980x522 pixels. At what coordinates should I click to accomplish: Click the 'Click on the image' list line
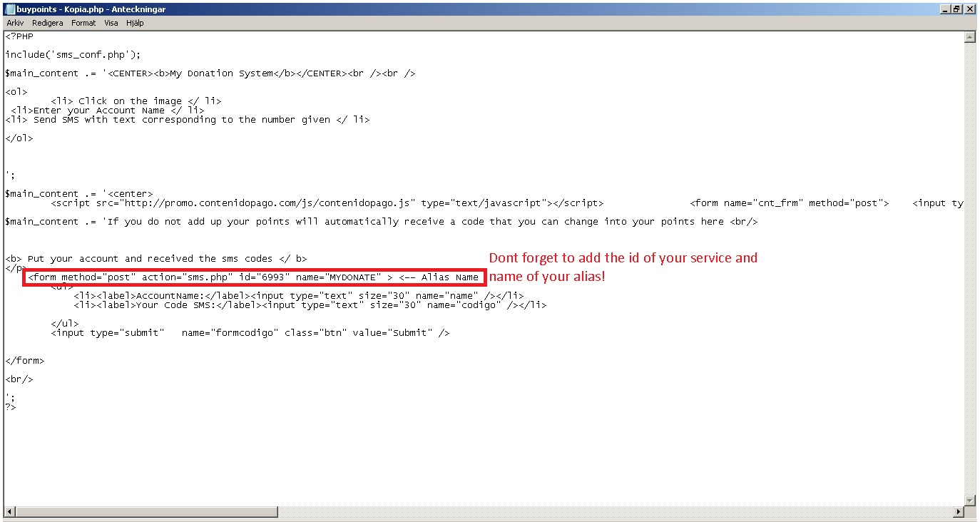coord(136,101)
